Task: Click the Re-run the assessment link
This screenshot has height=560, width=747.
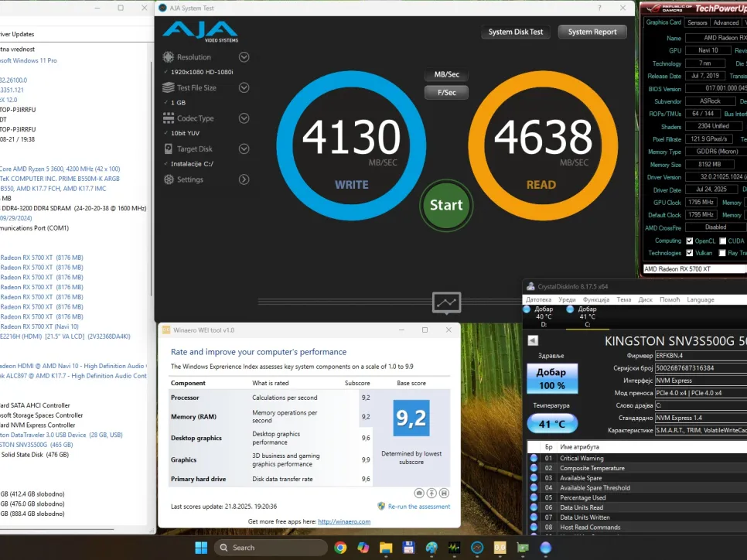Action: pos(418,507)
